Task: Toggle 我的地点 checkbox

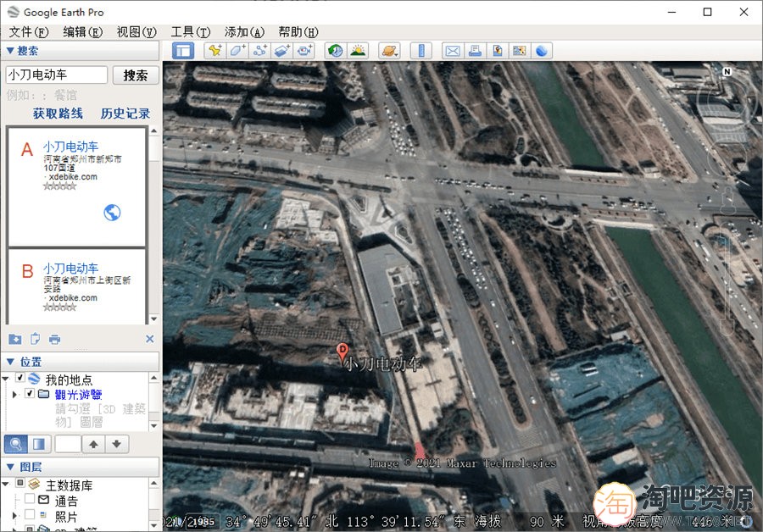Action: (x=20, y=378)
